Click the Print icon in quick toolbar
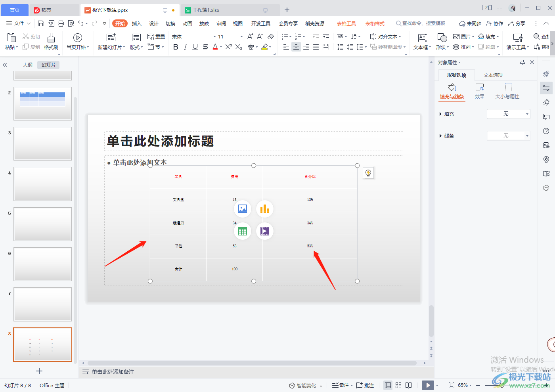 coord(61,23)
